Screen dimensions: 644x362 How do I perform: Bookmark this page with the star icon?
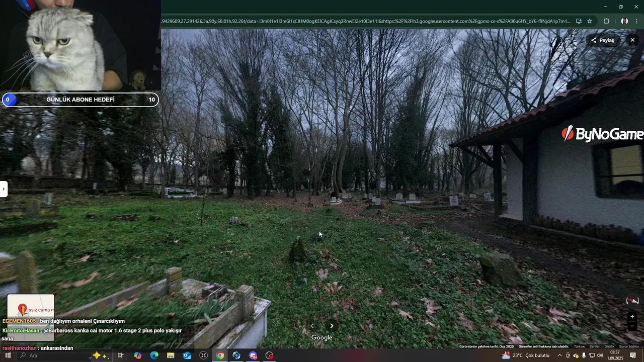coord(590,21)
